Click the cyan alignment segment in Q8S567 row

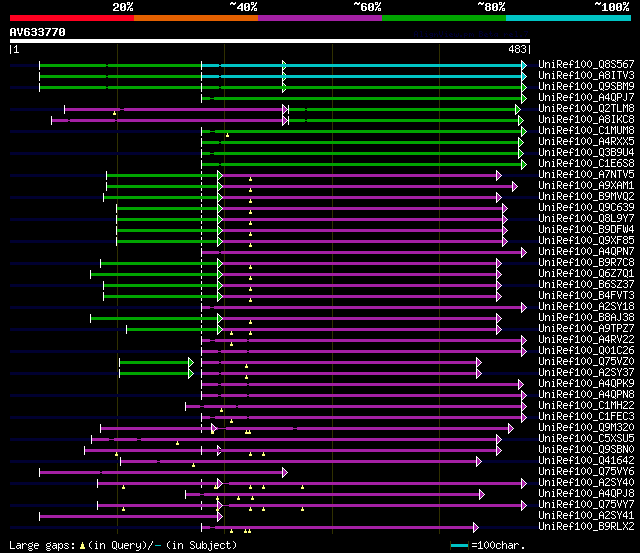(x=362, y=65)
